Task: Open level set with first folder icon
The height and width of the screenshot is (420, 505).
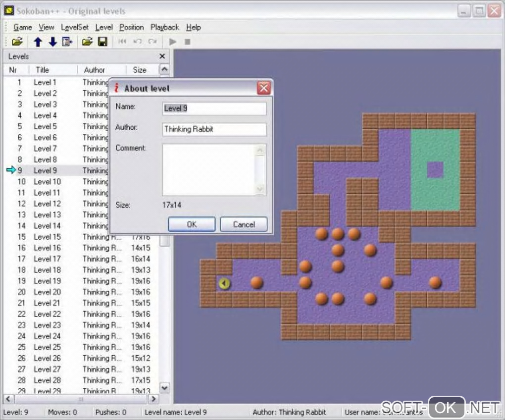Action: point(17,42)
